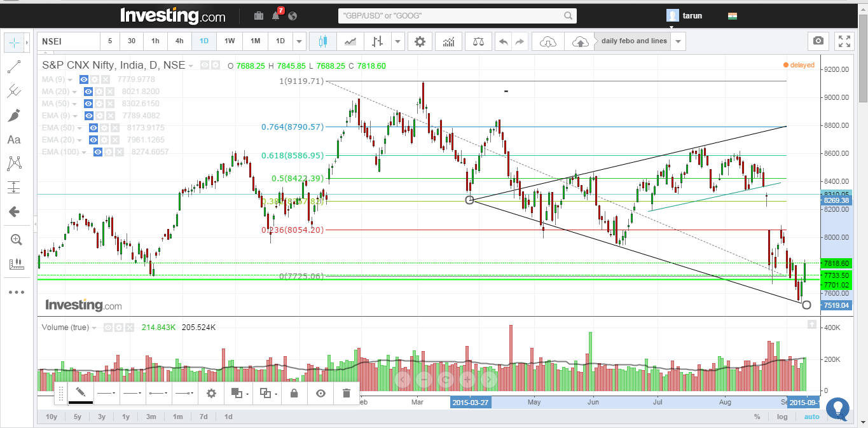Expand the MA (9) indicator menu arrow
Viewport: 868px width, 428px height.
70,80
